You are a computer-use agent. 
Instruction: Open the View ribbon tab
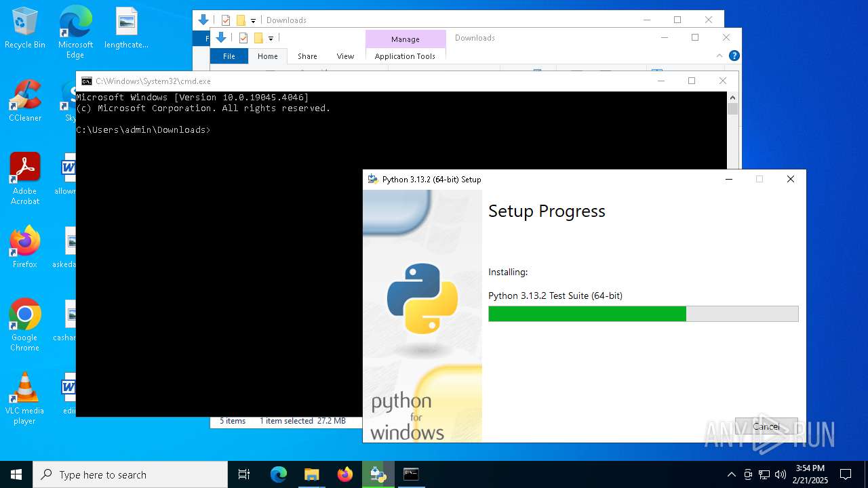345,56
